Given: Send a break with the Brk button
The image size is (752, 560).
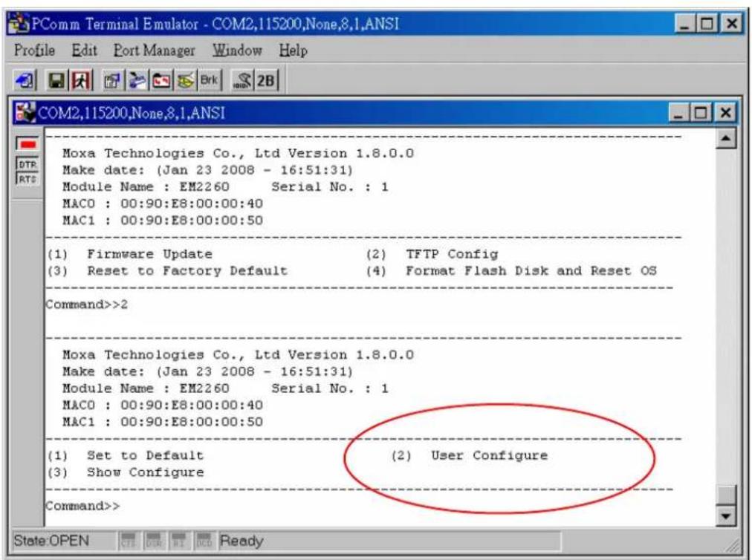Looking at the screenshot, I should coord(209,80).
